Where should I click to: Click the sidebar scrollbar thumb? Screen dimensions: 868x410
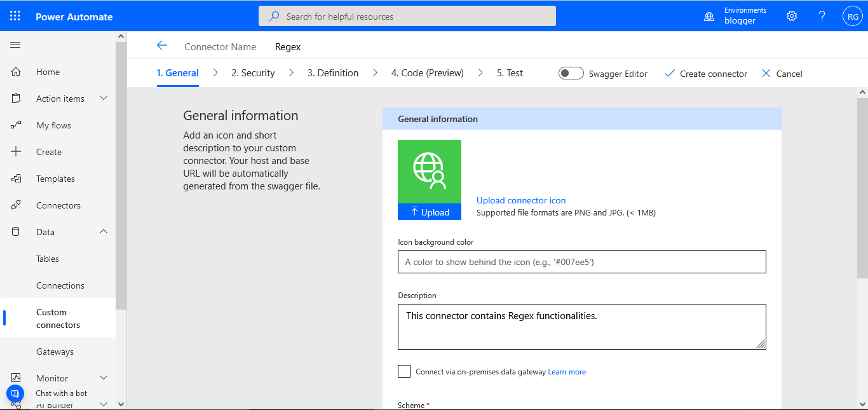click(121, 176)
